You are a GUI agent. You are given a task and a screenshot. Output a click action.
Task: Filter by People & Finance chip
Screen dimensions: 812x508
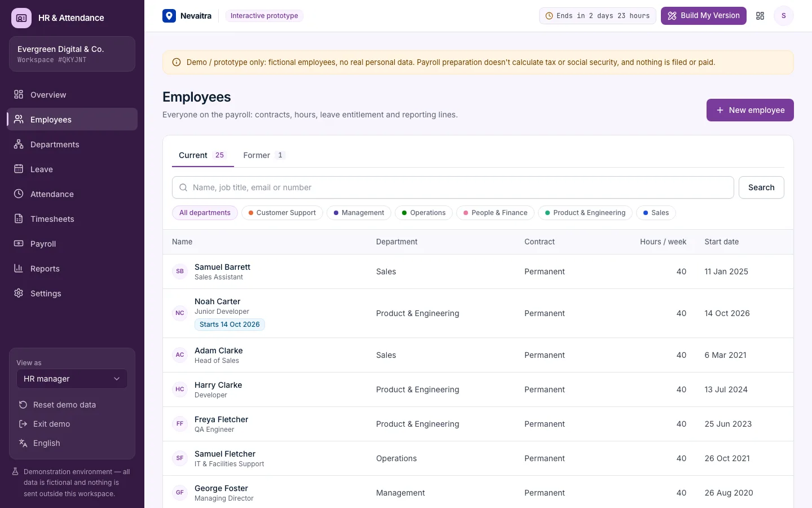click(495, 213)
